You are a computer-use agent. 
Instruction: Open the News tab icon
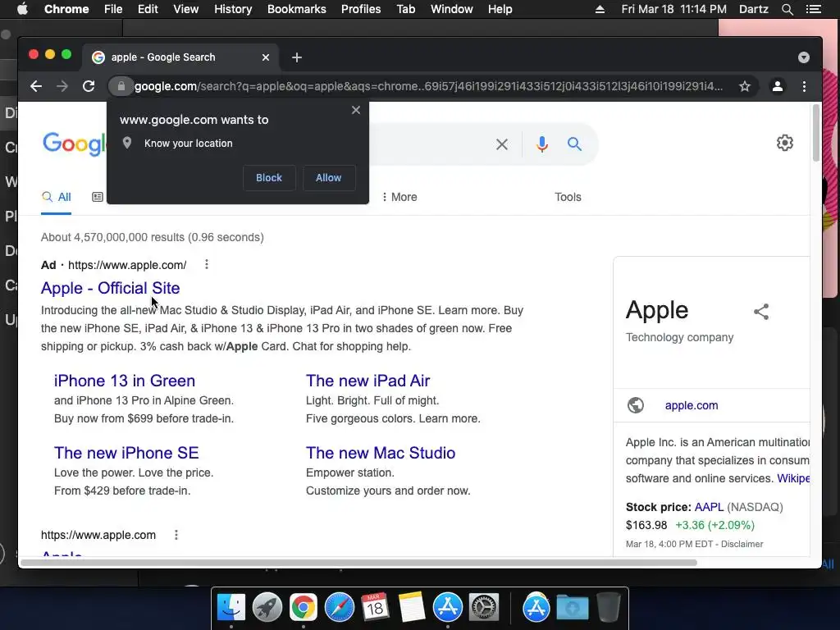pyautogui.click(x=98, y=197)
